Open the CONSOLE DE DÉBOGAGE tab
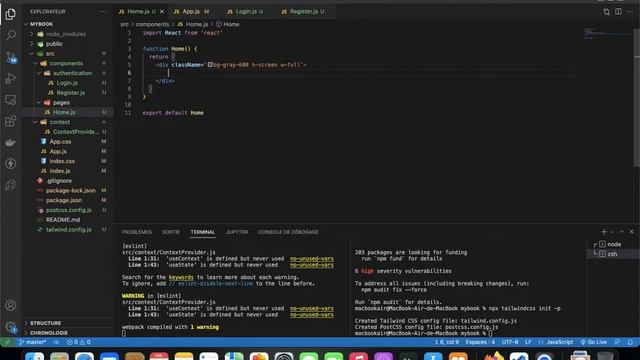 [288, 232]
